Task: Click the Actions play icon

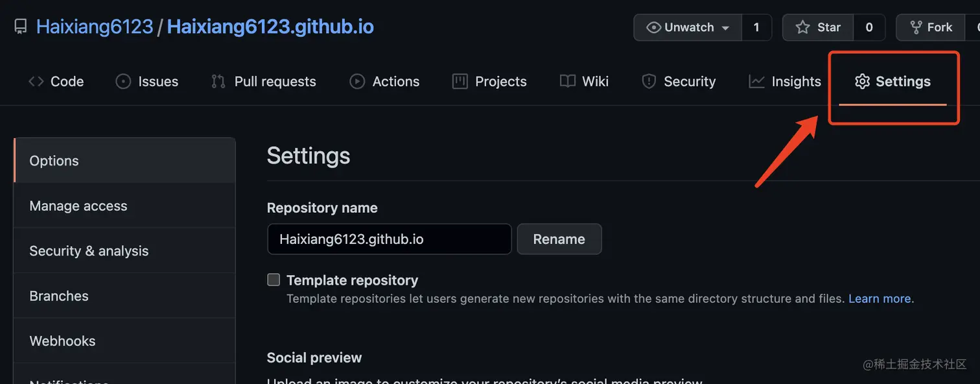Action: [357, 81]
